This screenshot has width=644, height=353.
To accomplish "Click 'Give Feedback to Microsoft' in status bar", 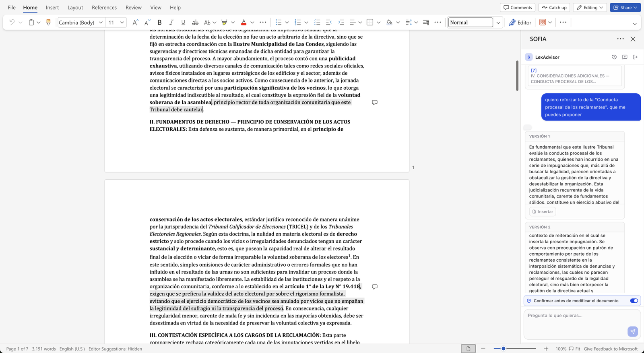I will tap(611, 349).
